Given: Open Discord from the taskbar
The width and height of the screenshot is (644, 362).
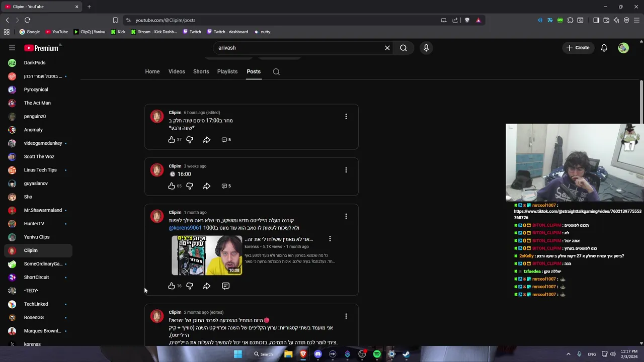Looking at the screenshot, I should pos(318,354).
